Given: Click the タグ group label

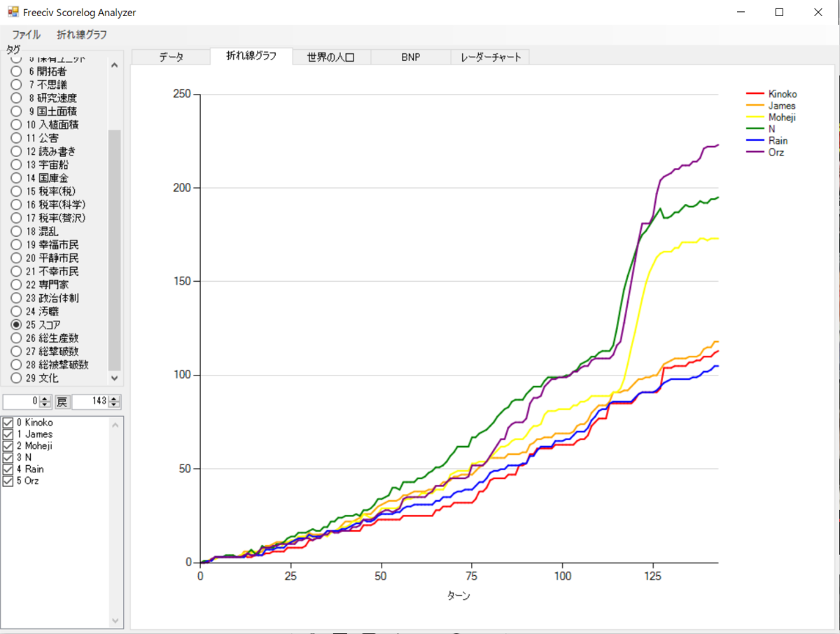Looking at the screenshot, I should 13,49.
